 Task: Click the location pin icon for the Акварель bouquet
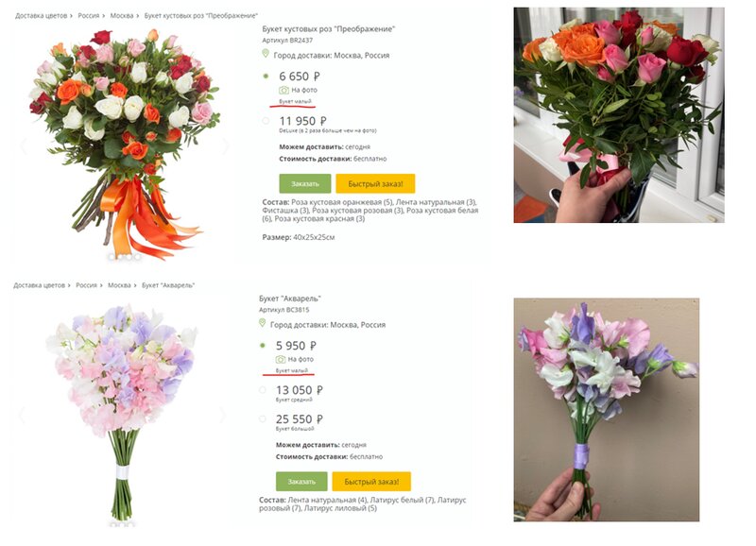(262, 323)
